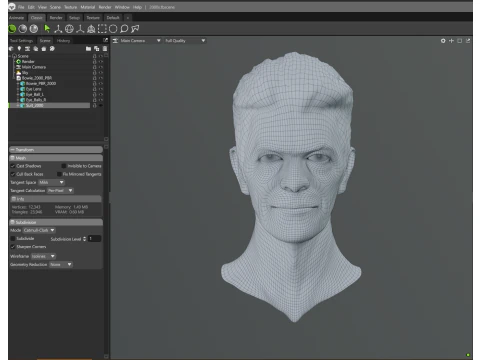The width and height of the screenshot is (480, 360).
Task: Collapse the Mesh section header
Action: coord(56,158)
